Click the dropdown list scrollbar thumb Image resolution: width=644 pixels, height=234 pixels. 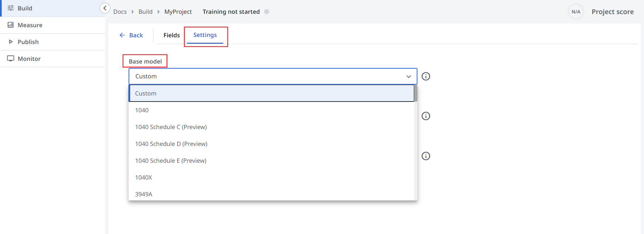(415, 93)
